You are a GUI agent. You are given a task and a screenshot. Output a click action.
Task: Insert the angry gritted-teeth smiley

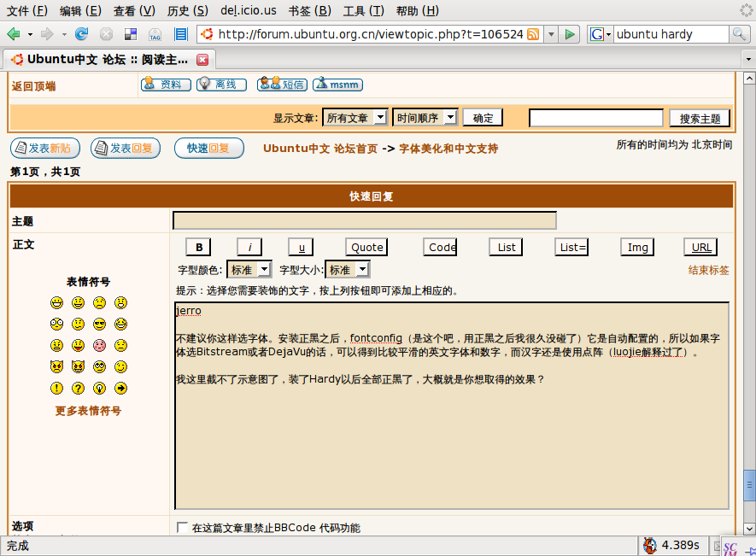[x=57, y=345]
